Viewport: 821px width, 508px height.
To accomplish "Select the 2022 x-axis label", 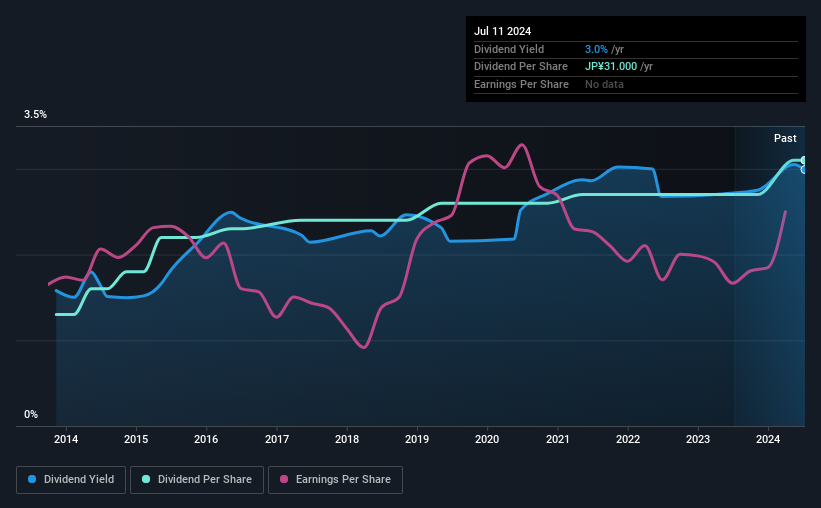I will [628, 439].
